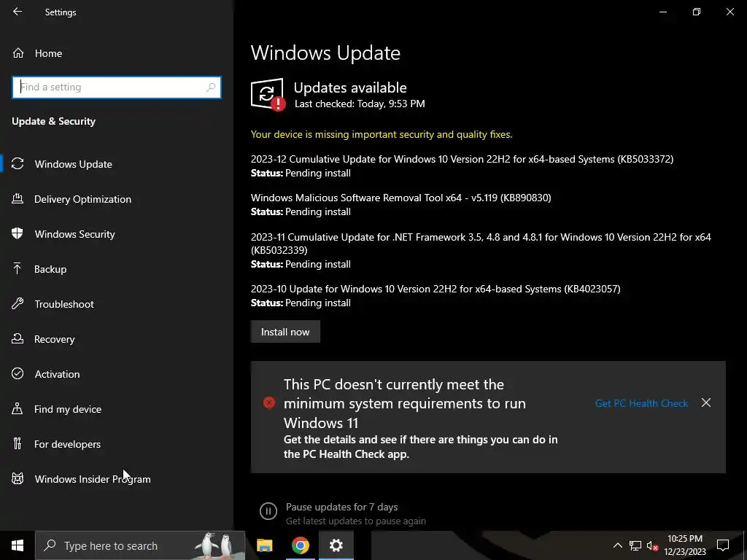Open the Windows Security shield icon
This screenshot has height=560, width=747.
[18, 234]
